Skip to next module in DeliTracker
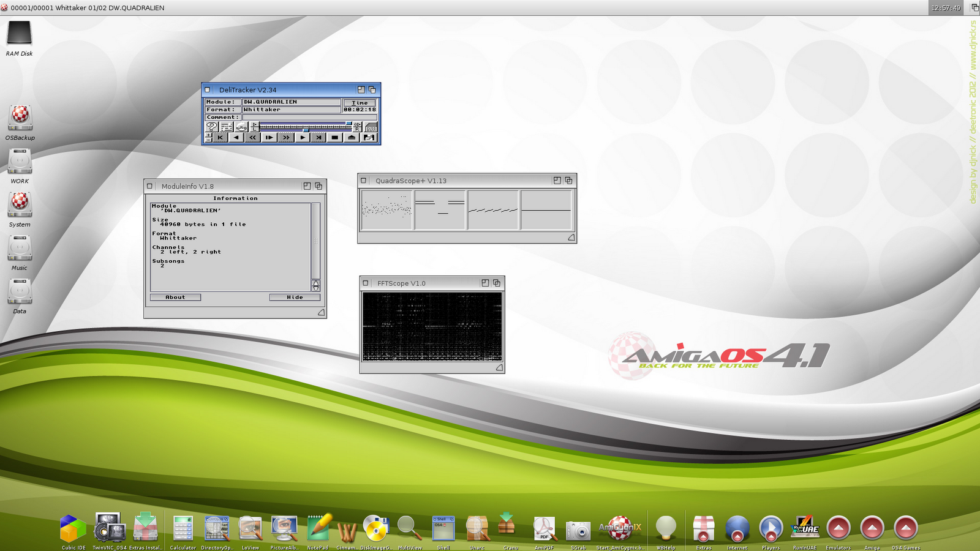 pos(318,138)
